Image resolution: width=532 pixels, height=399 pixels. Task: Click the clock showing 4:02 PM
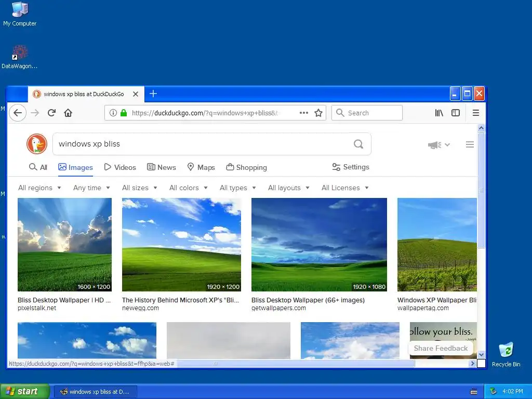(x=513, y=391)
